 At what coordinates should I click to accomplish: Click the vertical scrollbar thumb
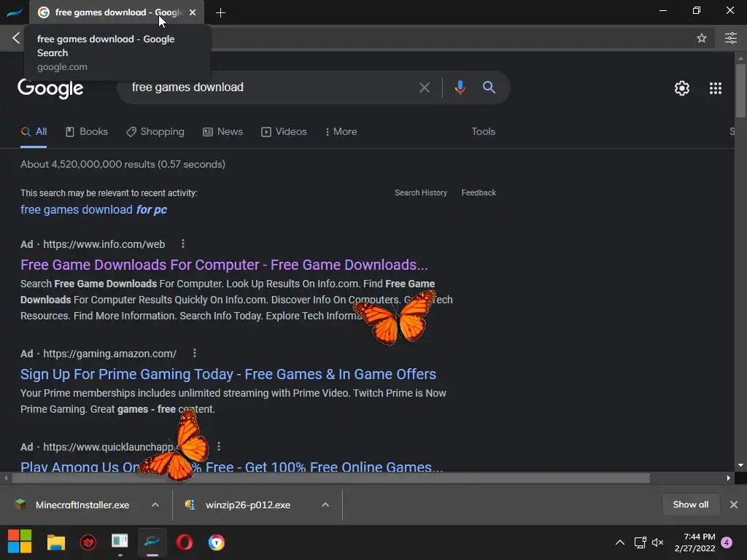[x=740, y=90]
